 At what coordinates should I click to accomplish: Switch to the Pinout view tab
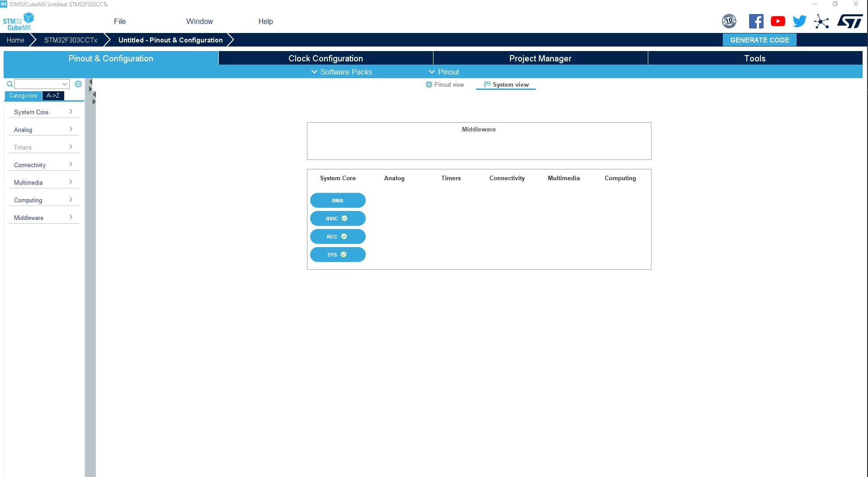[x=445, y=84]
